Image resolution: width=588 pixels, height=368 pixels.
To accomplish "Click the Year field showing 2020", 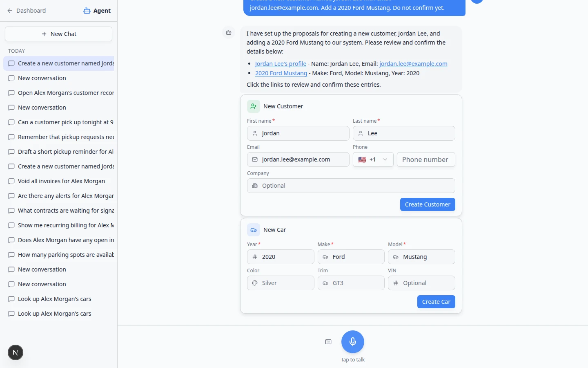I will [x=281, y=257].
